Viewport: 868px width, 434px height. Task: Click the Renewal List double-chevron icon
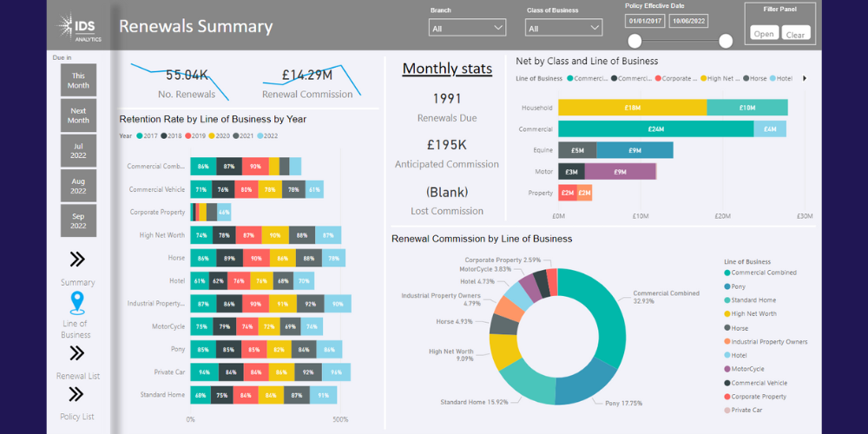(76, 352)
